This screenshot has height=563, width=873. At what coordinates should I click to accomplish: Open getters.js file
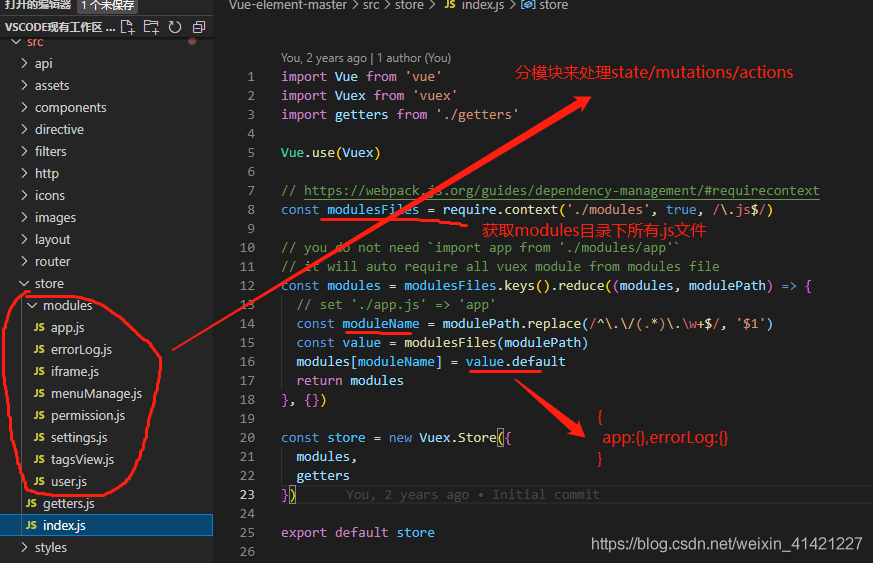[x=68, y=503]
